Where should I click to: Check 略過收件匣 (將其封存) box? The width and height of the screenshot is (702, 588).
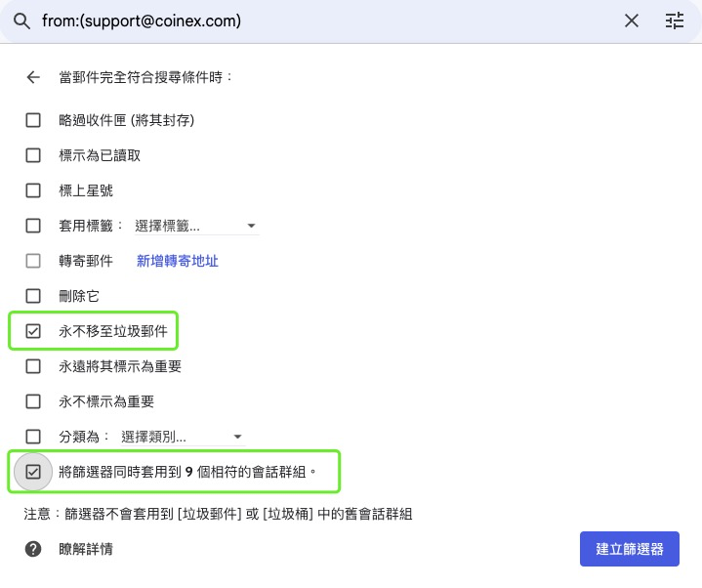(x=33, y=120)
